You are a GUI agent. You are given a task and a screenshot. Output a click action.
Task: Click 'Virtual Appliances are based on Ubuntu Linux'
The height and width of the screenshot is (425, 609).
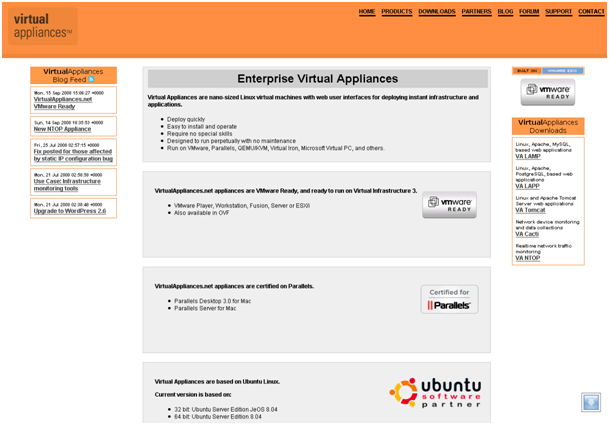(x=217, y=381)
